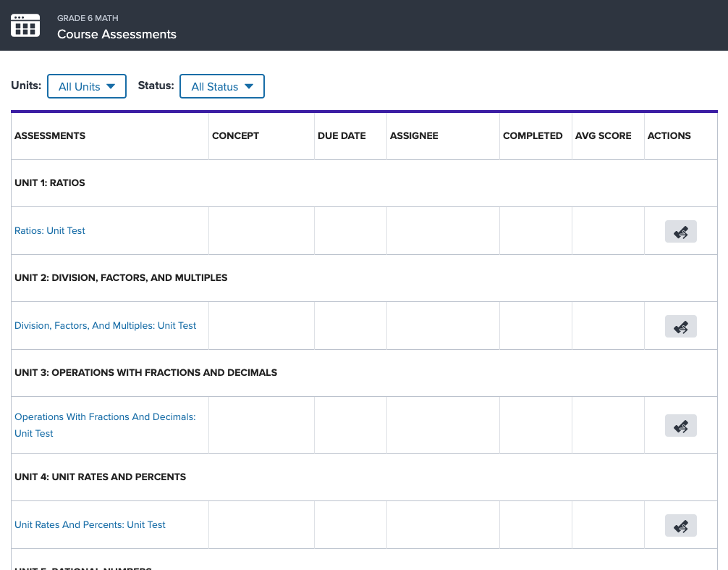Click assign icon for Unit Rates And Percents test

(x=681, y=525)
